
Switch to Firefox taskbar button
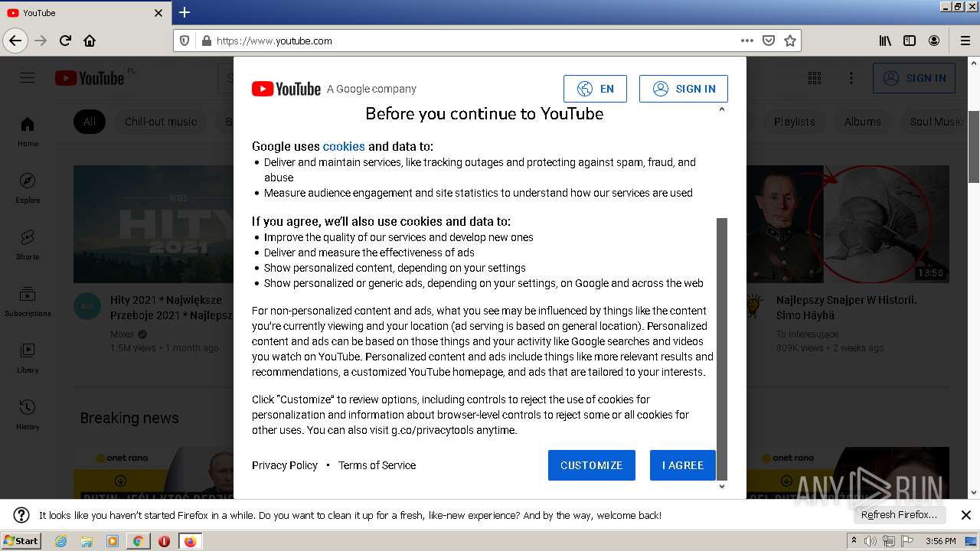[190, 541]
